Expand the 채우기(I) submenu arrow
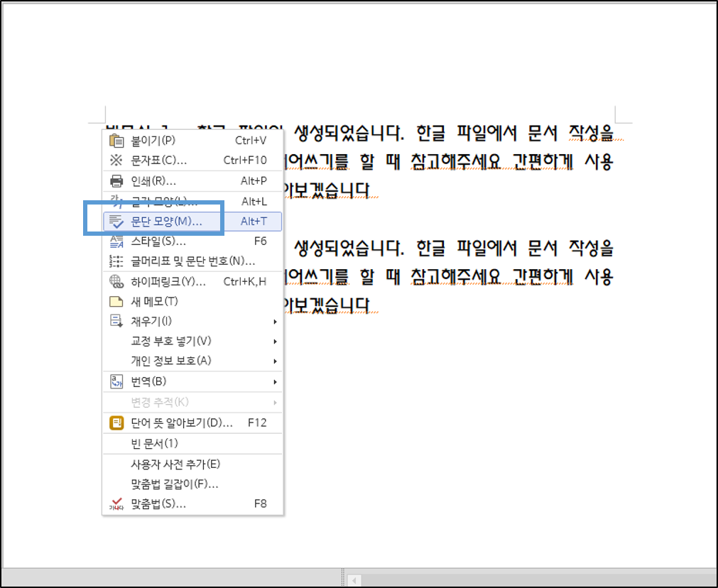The height and width of the screenshot is (588, 718). [x=276, y=322]
